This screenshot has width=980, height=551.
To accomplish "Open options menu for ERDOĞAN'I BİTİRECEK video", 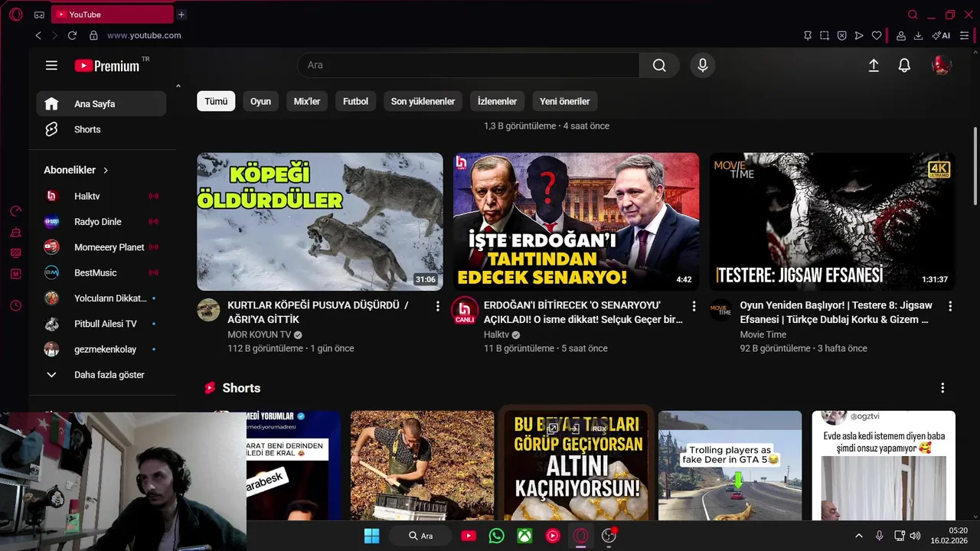I will (694, 306).
